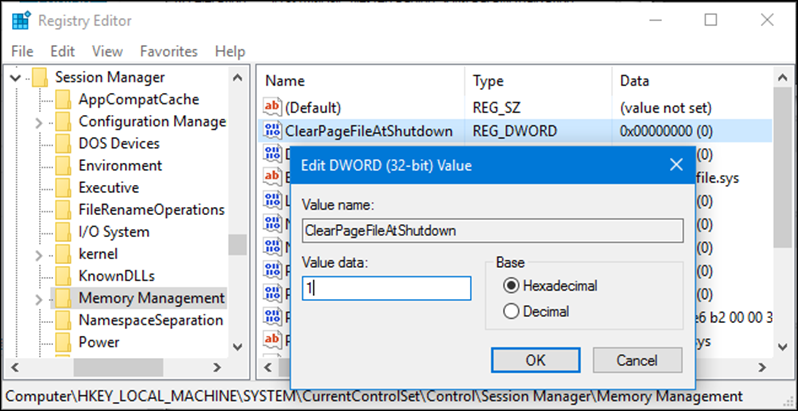
Task: Select the Memory Management folder icon
Action: (63, 298)
